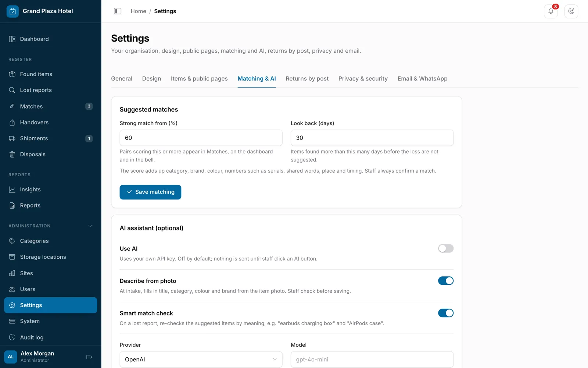This screenshot has width=588, height=368.
Task: Open Matches link icon
Action: [12, 106]
